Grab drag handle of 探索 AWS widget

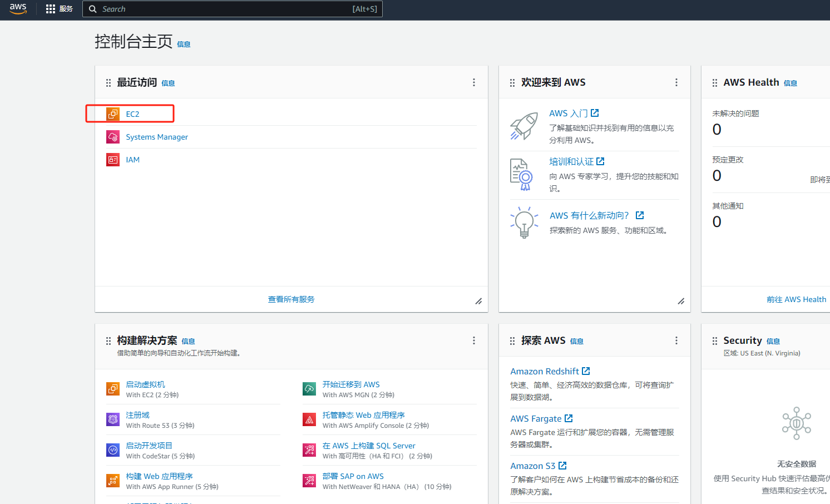(512, 341)
